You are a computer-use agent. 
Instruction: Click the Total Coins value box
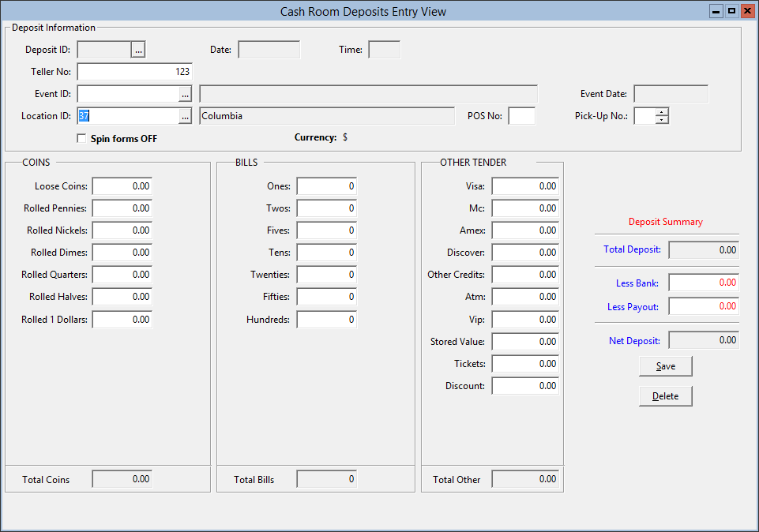point(122,479)
